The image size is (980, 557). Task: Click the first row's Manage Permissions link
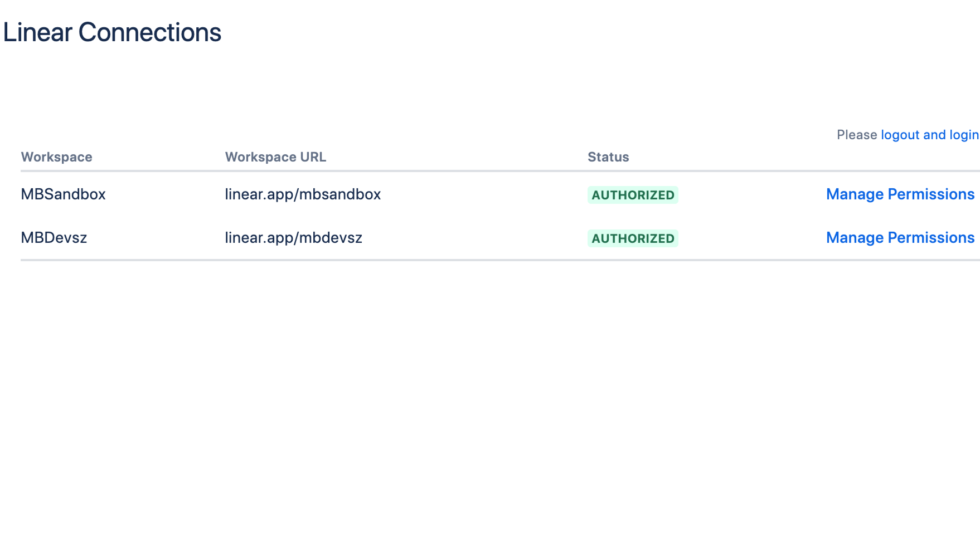click(x=900, y=194)
